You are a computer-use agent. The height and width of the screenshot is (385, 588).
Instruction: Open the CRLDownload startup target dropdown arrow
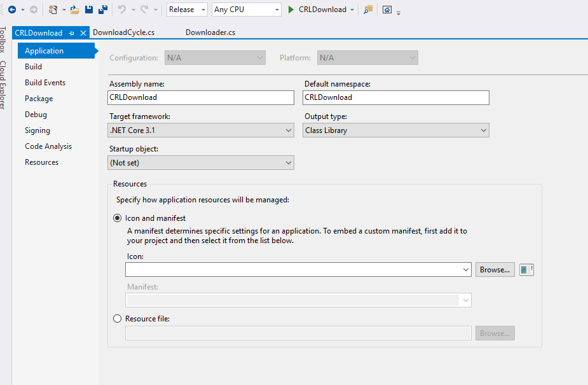(352, 10)
